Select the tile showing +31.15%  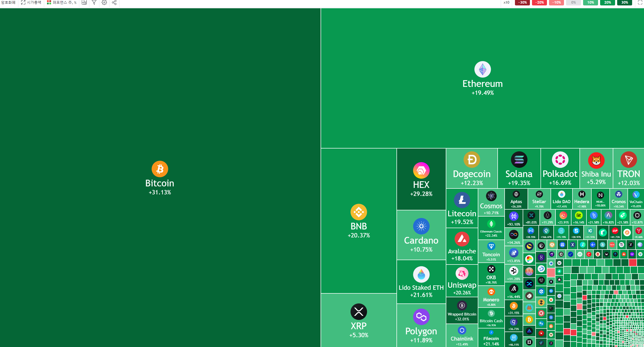[514, 308]
